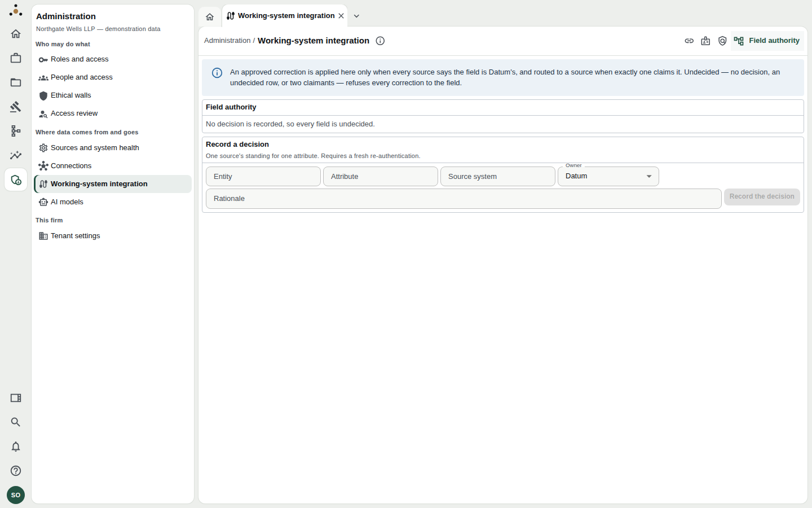The height and width of the screenshot is (508, 812).
Task: Open Tenant settings
Action: pos(113,236)
